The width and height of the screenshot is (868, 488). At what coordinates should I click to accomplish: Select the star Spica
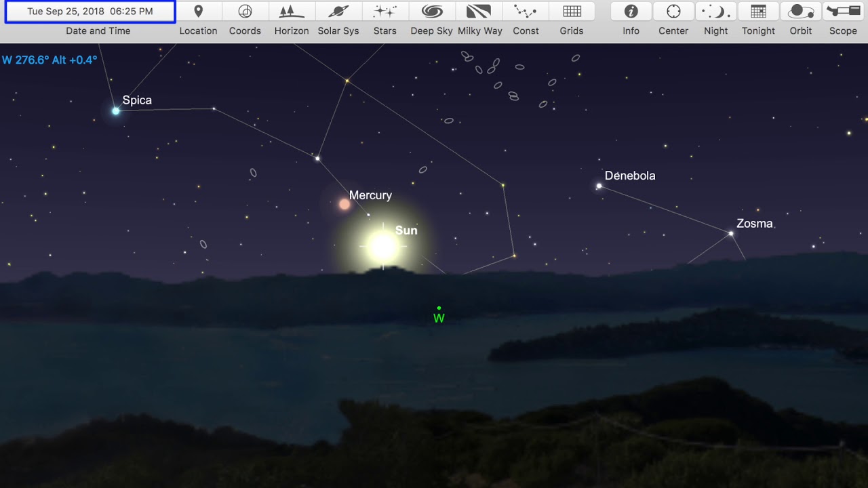(x=116, y=110)
